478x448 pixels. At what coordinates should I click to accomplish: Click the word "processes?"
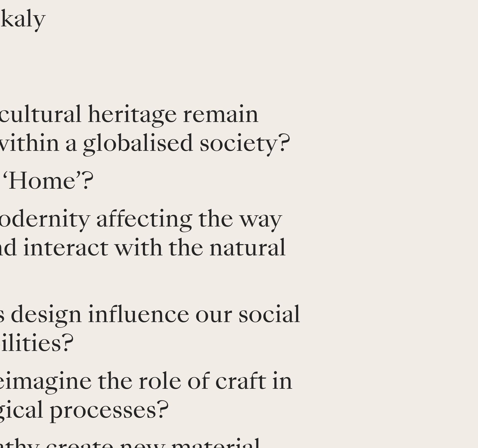click(x=109, y=410)
